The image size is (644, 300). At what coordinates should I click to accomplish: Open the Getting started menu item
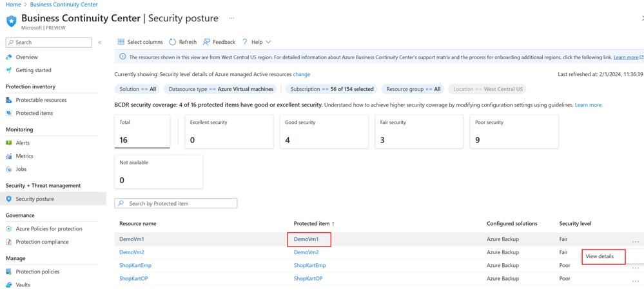click(34, 70)
